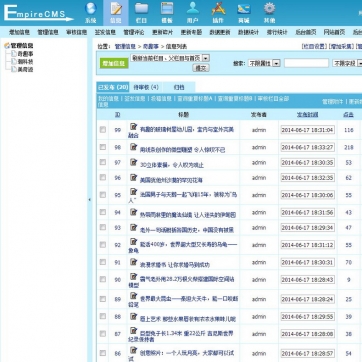Click the 管理信息 breadcrumb link
The width and height of the screenshot is (362, 362).
point(125,46)
